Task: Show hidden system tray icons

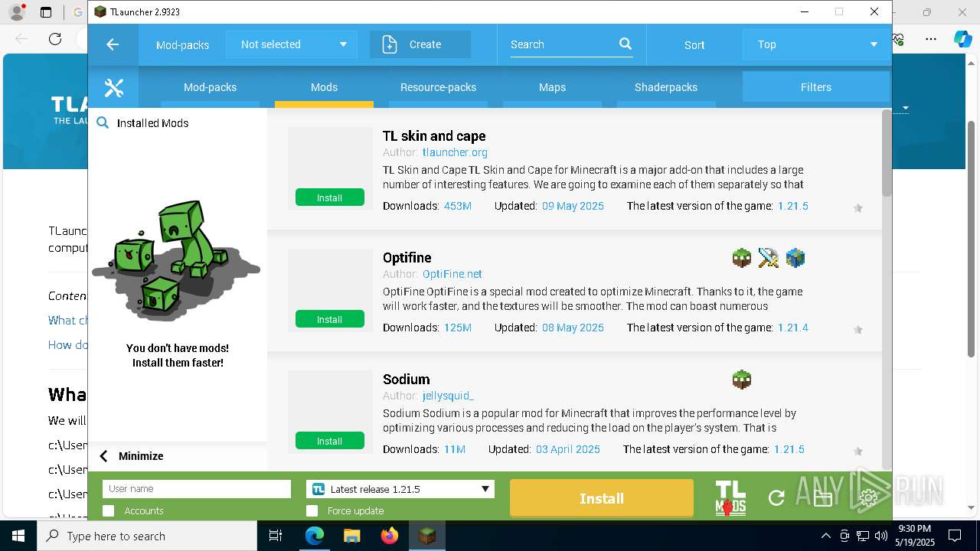Action: [x=825, y=536]
